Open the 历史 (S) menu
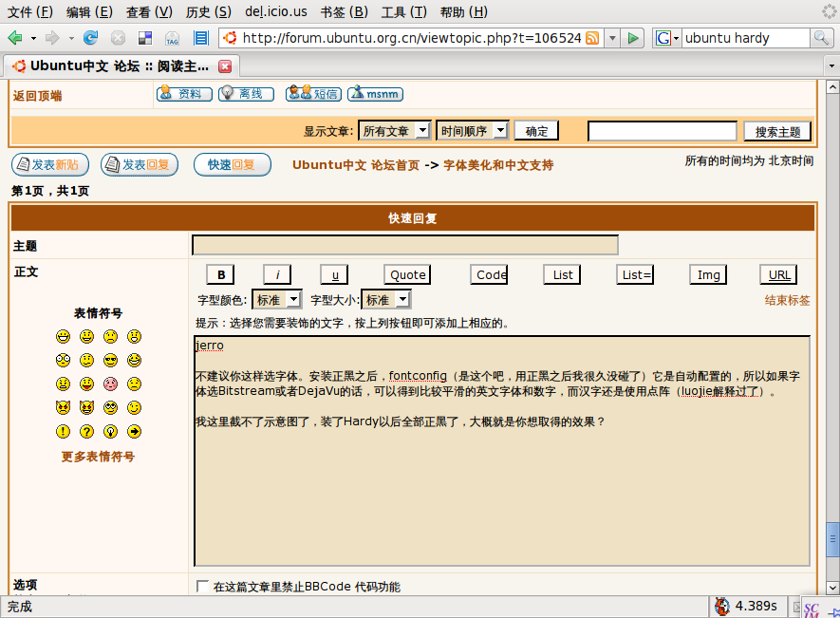The height and width of the screenshot is (618, 840). 209,11
